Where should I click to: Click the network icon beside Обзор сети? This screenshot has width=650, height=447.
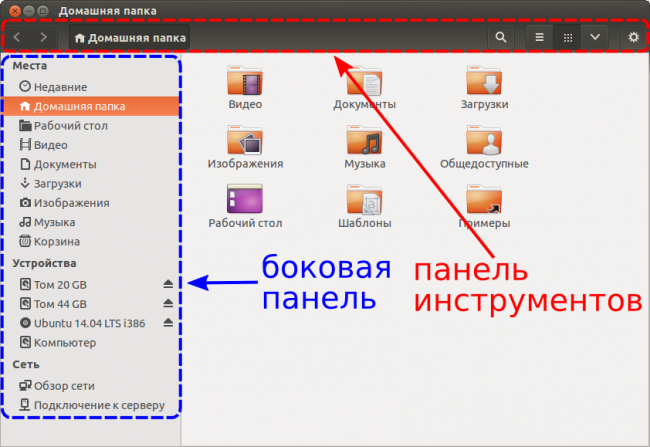click(25, 385)
